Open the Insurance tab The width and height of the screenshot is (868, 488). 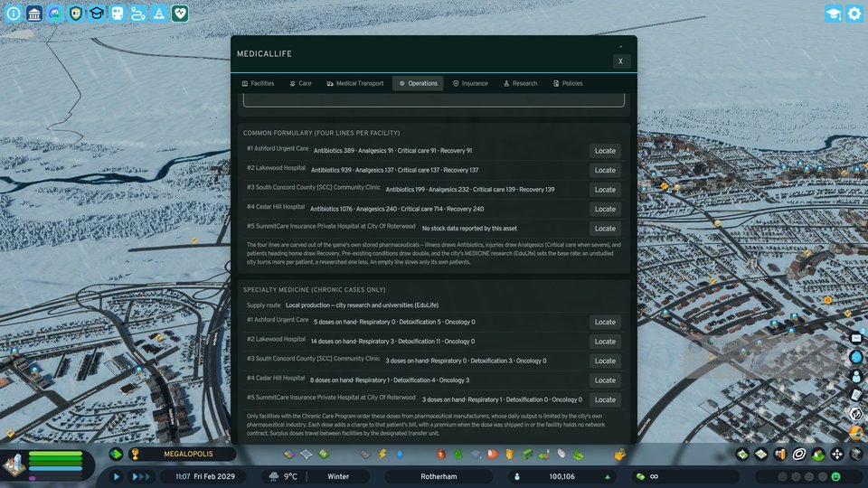(470, 83)
